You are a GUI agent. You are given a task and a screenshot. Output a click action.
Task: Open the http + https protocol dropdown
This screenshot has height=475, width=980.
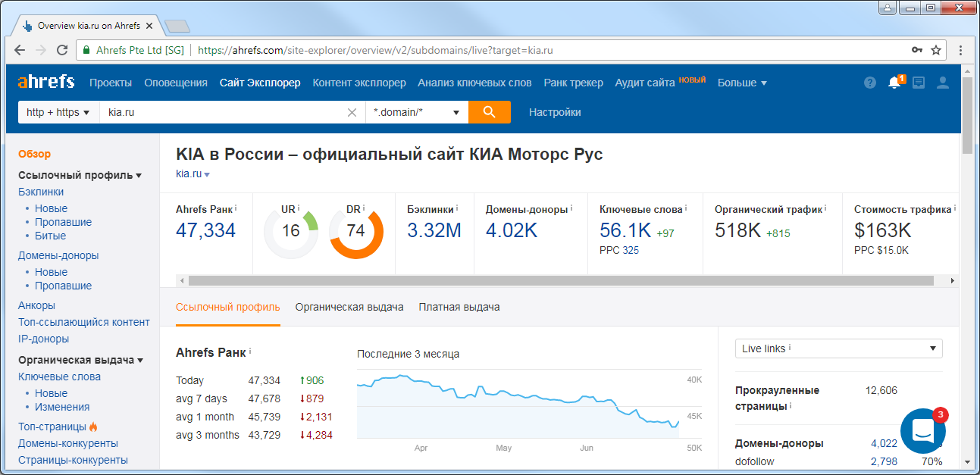[x=58, y=112]
